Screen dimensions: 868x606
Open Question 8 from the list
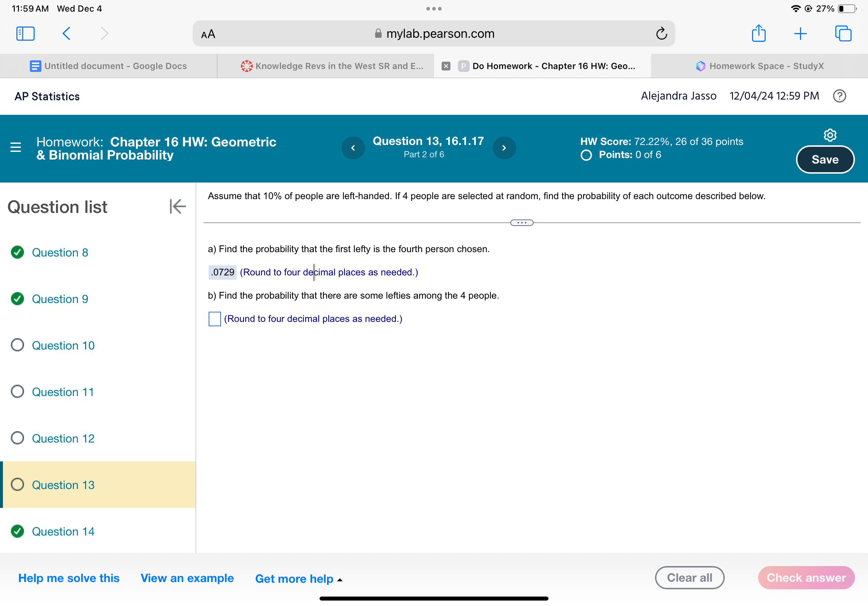pyautogui.click(x=60, y=252)
